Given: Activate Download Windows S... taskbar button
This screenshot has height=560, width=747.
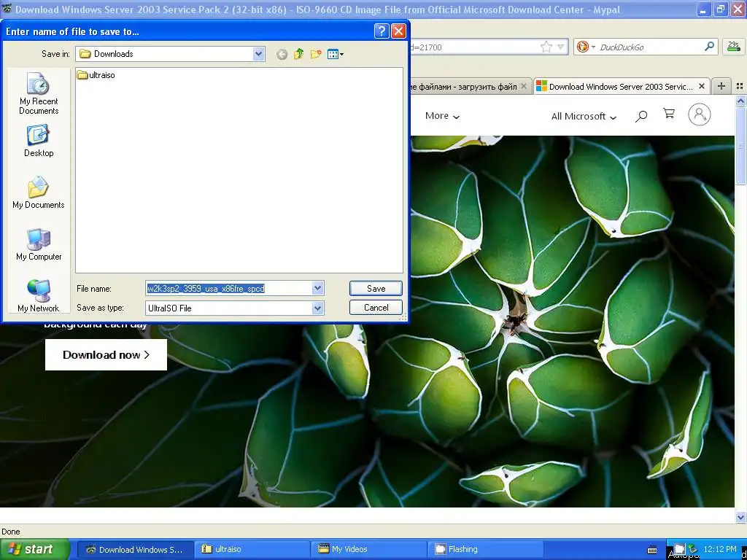Looking at the screenshot, I should coord(135,549).
